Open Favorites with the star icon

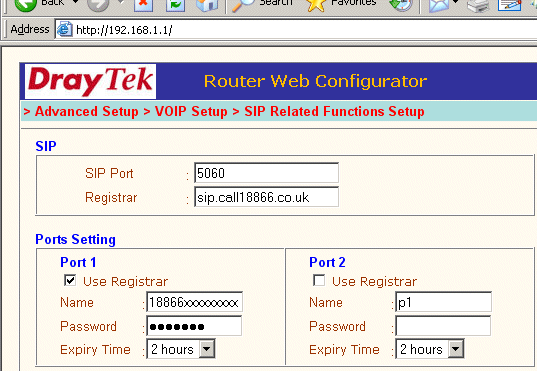pyautogui.click(x=315, y=5)
